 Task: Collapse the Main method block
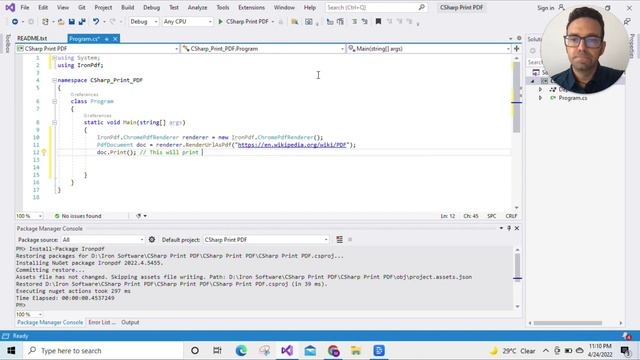click(54, 122)
